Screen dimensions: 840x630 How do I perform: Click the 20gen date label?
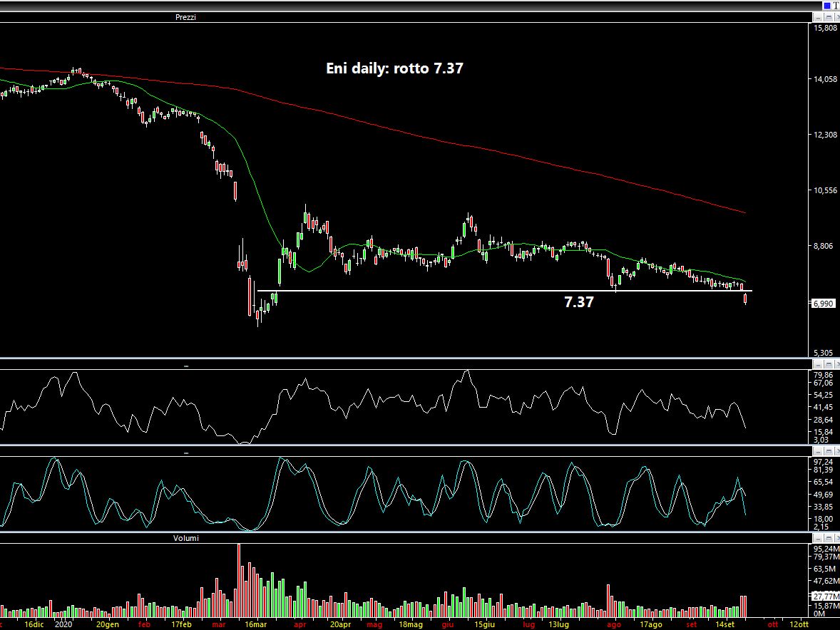pyautogui.click(x=108, y=624)
